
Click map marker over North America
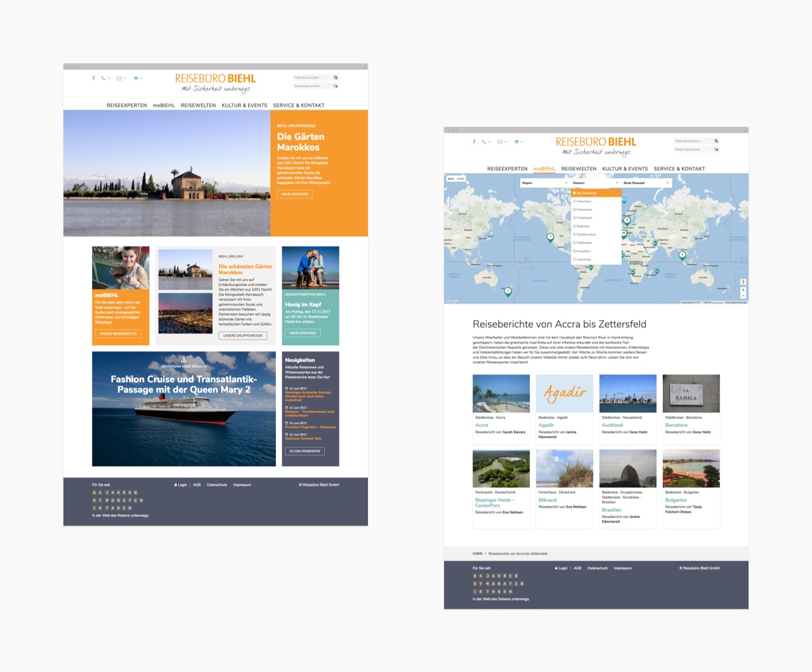pos(550,237)
